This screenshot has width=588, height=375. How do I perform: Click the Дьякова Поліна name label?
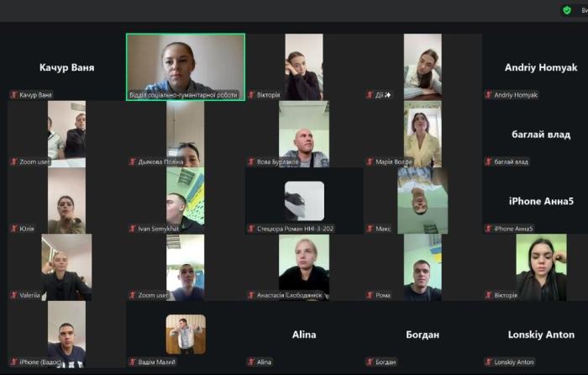point(160,161)
